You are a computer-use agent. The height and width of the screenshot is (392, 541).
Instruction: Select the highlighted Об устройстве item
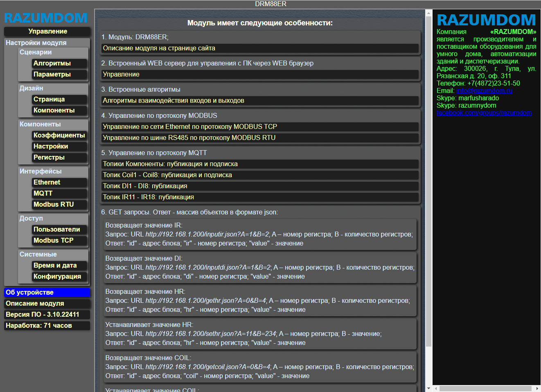(x=47, y=293)
